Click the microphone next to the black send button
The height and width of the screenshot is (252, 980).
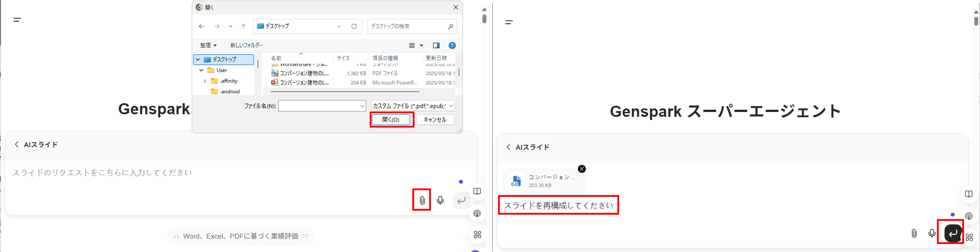(x=932, y=233)
